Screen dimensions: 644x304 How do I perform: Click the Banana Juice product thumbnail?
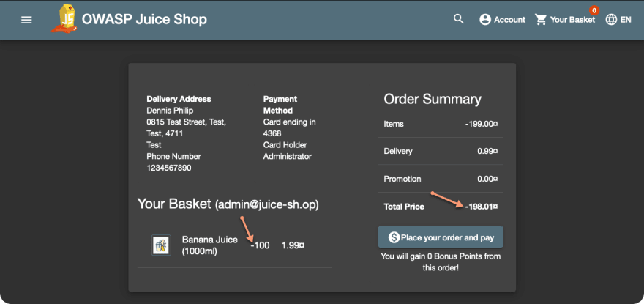161,245
